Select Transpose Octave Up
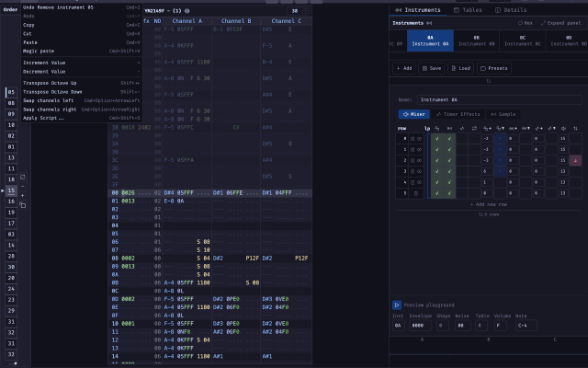This screenshot has height=368, width=588. pyautogui.click(x=82, y=83)
